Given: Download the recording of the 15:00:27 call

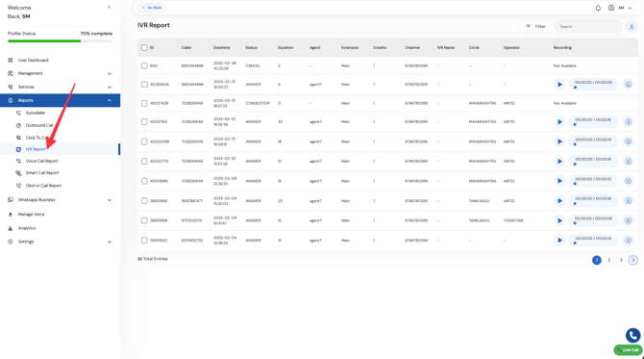Looking at the screenshot, I should 628,85.
